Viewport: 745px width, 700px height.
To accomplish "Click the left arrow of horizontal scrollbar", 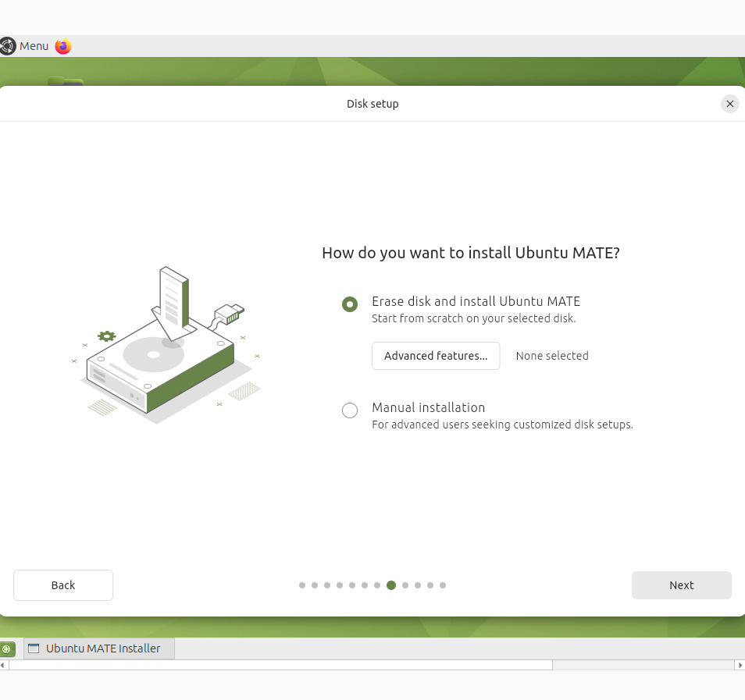I will pyautogui.click(x=3, y=666).
